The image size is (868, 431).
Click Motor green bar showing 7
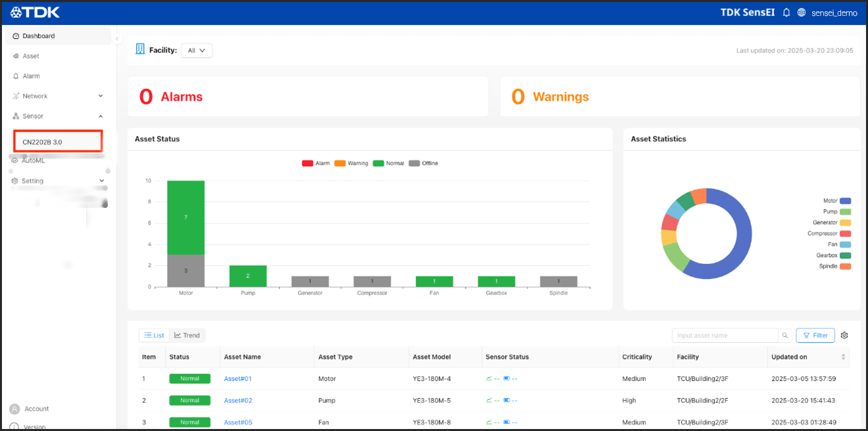(186, 218)
